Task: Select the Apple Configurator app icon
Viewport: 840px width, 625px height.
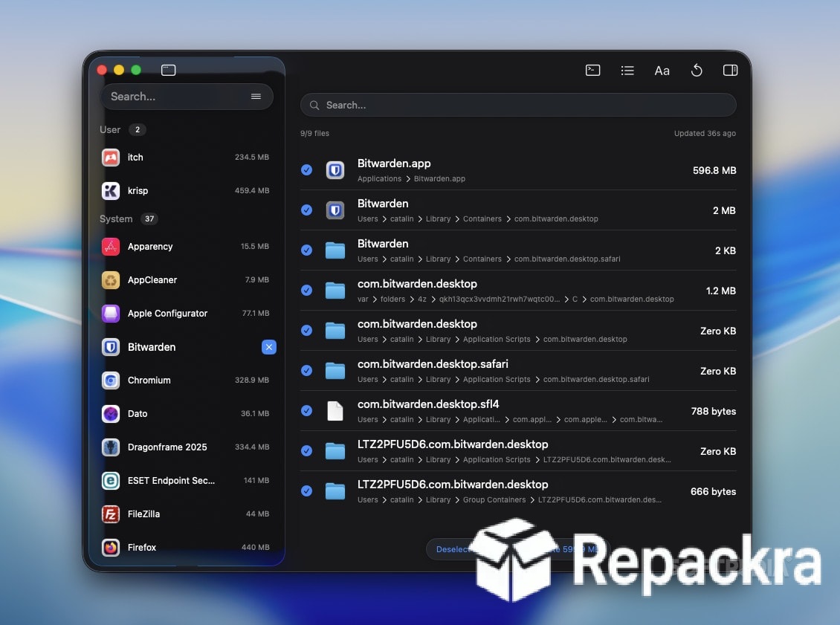Action: (111, 314)
